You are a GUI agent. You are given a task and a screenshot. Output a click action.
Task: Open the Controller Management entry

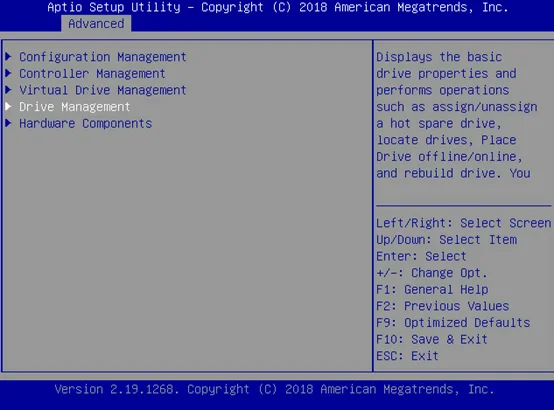92,74
